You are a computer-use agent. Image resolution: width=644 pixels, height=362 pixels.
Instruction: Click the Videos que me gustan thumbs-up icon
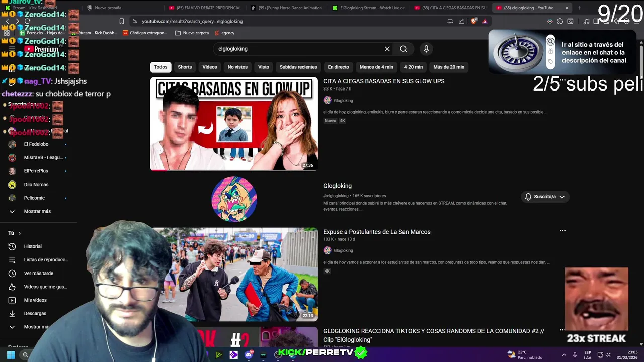tap(12, 287)
